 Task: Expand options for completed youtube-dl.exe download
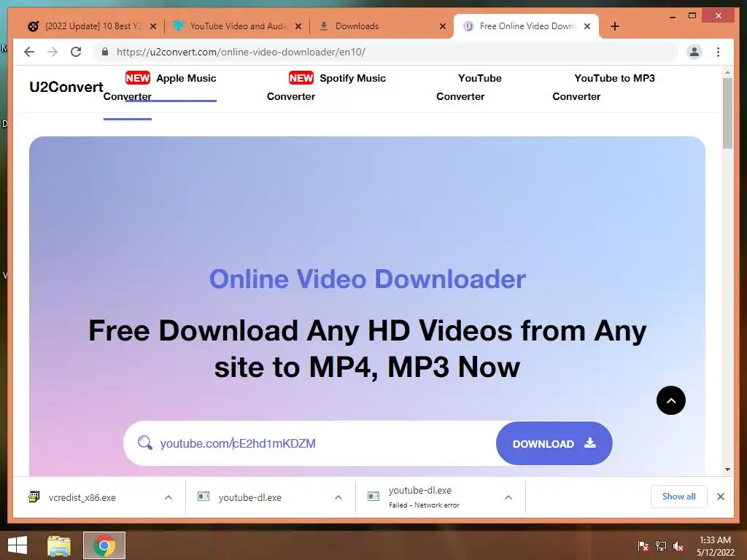(x=338, y=497)
